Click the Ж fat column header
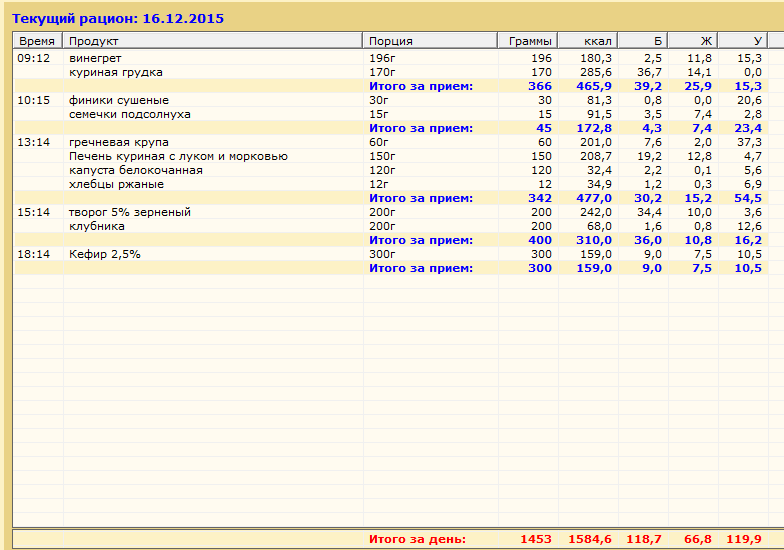 [693, 41]
